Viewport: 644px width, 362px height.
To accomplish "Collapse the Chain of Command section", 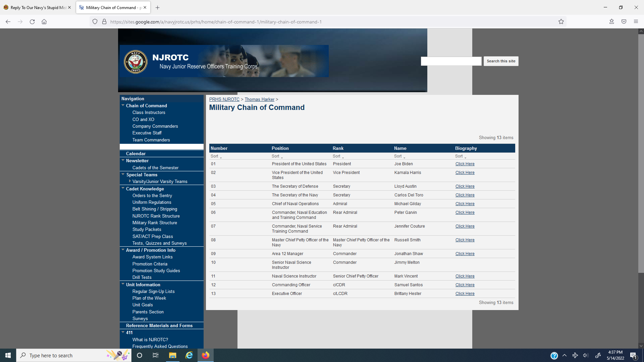I will [x=123, y=105].
